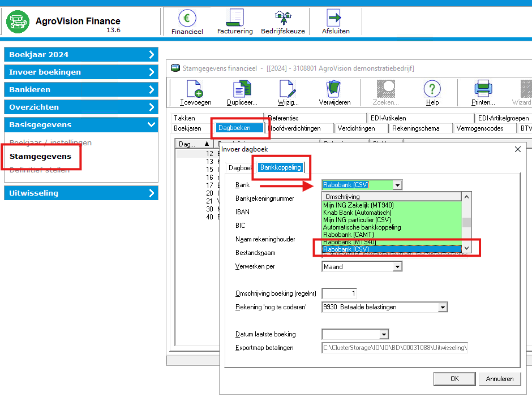
Task: Open the Bankkoppeling tab in dialog
Action: coord(281,167)
